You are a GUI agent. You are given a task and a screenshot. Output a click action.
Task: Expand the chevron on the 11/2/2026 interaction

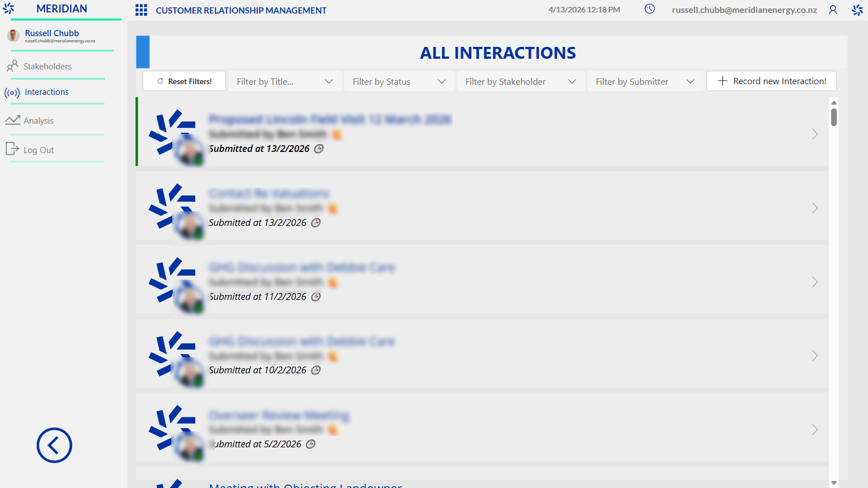815,282
